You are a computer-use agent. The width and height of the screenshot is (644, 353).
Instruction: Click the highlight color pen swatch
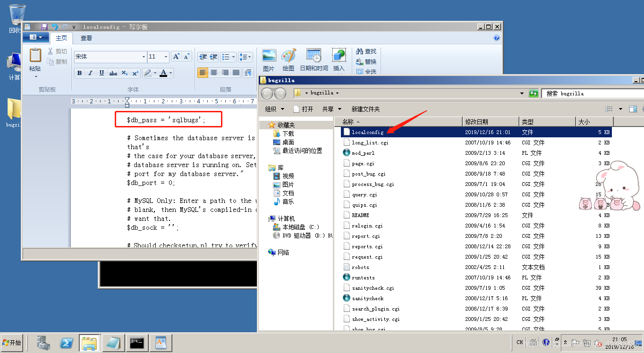147,73
